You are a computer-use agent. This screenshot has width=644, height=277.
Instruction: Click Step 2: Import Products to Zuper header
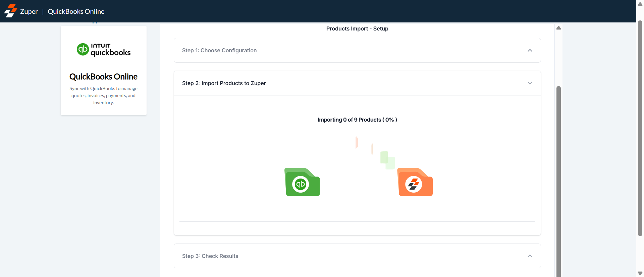(357, 83)
